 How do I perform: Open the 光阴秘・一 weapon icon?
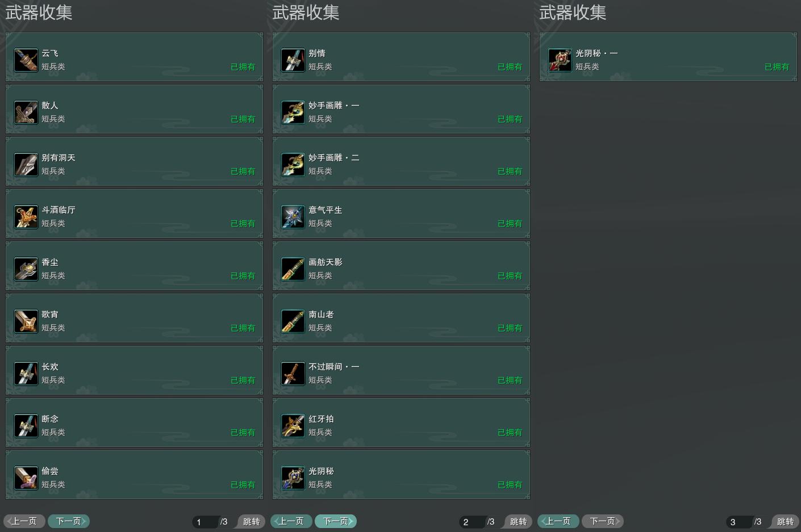[x=560, y=60]
